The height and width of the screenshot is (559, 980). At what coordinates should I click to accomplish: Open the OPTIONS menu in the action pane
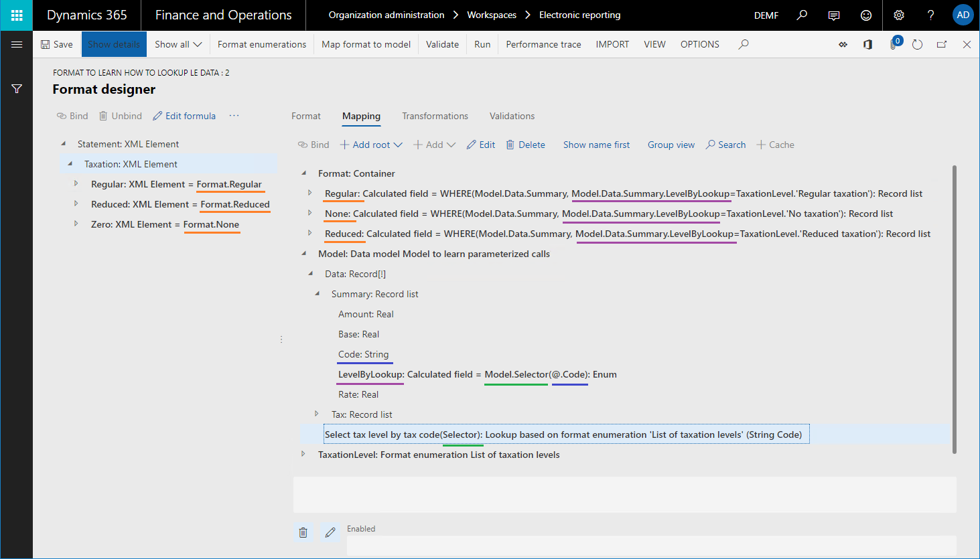tap(699, 44)
